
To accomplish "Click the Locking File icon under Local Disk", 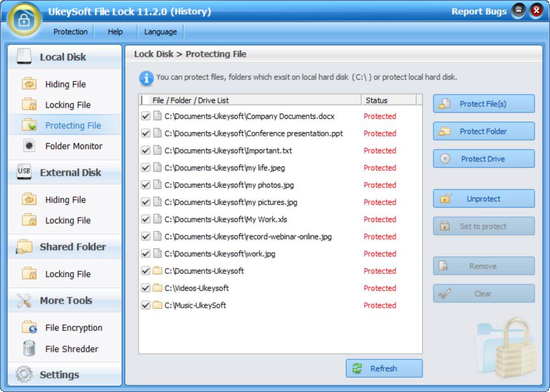I will [29, 105].
